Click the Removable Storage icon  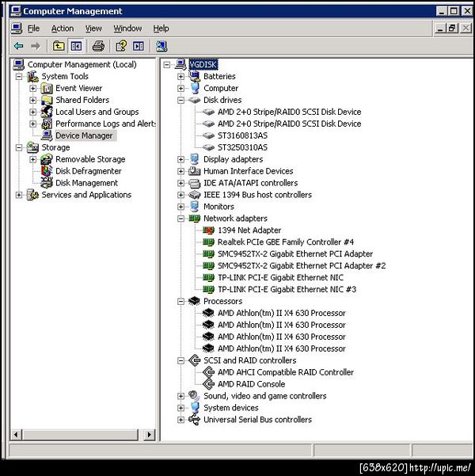[x=47, y=159]
